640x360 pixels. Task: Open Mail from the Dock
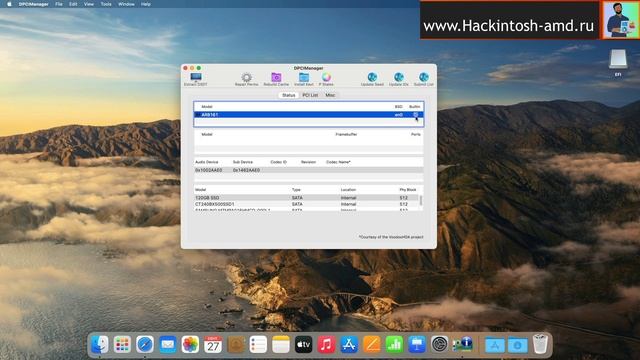[168, 345]
